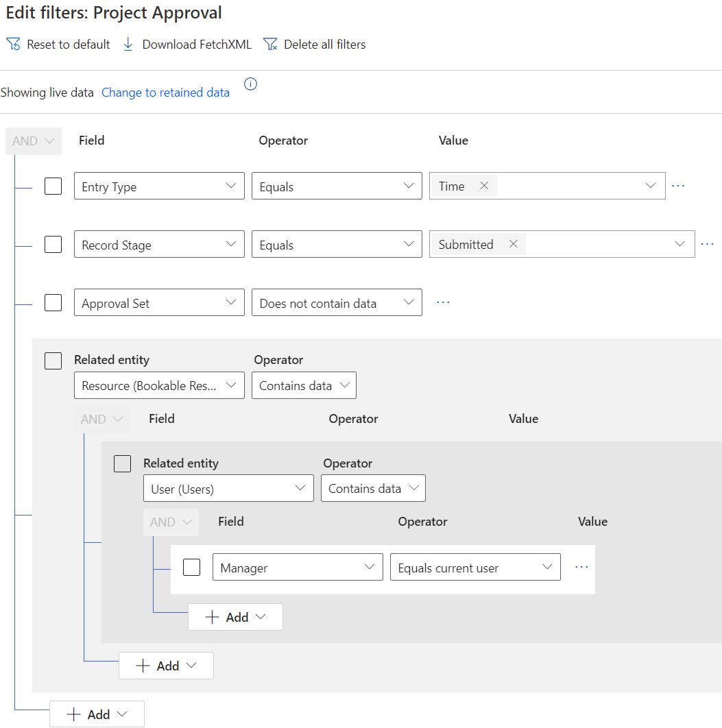Open more options for Record Stage row
This screenshot has height=728, width=722.
tap(707, 244)
